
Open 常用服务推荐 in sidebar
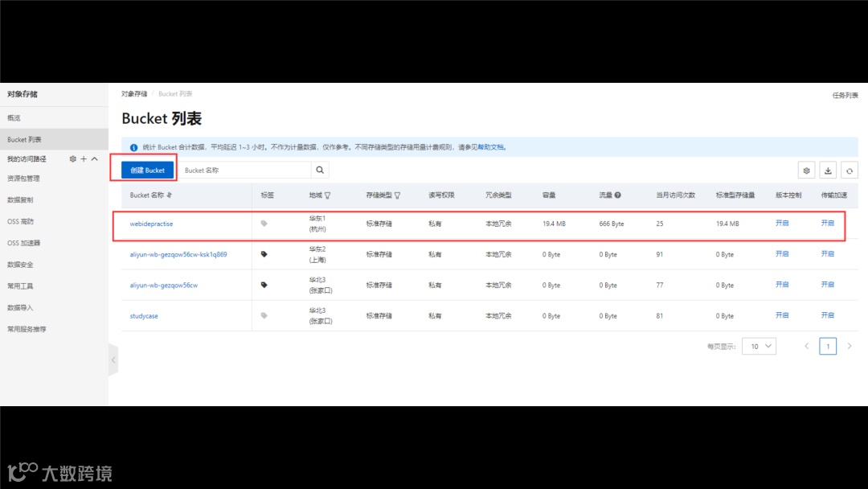(27, 330)
